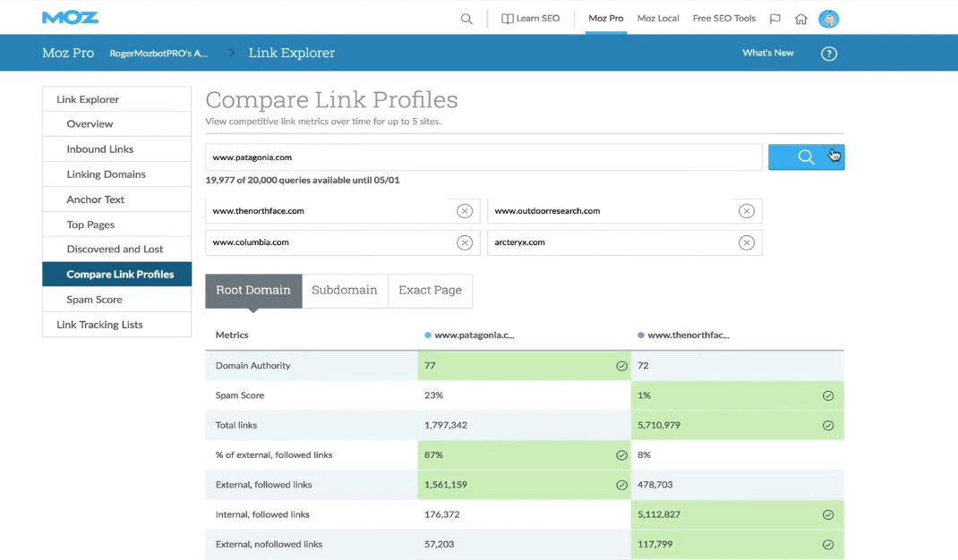Open the flag notifications icon

point(775,18)
